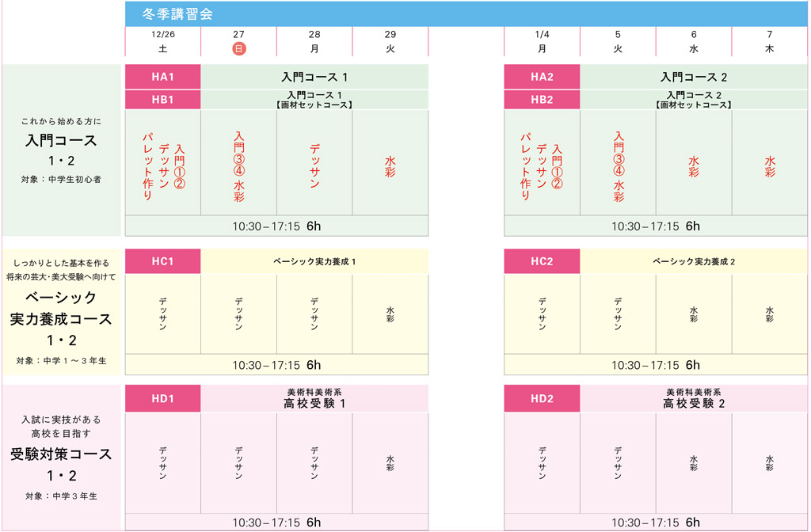Click HD1 デッサン cell in 12/26 column

tap(163, 462)
